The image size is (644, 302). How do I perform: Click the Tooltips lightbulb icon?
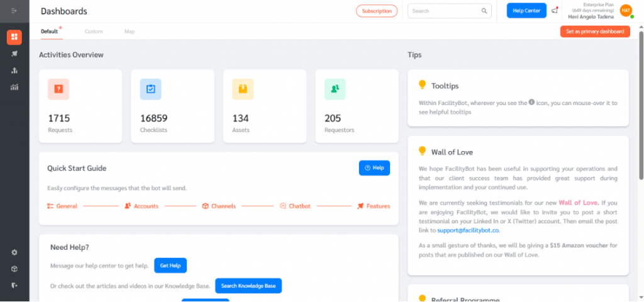click(x=422, y=85)
